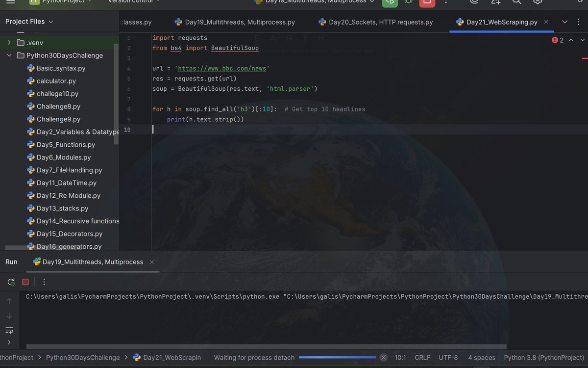This screenshot has width=588, height=368.
Task: Open IDE settings gear icon
Action: coord(538,2)
